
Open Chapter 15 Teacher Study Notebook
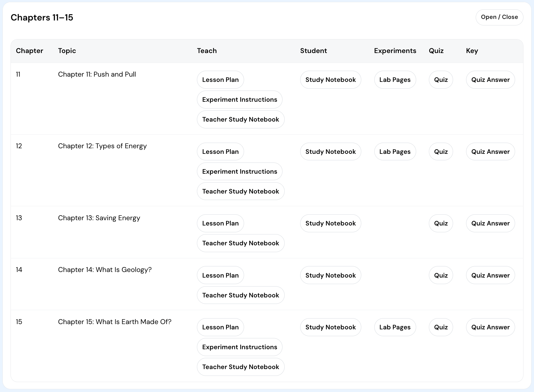pyautogui.click(x=240, y=367)
